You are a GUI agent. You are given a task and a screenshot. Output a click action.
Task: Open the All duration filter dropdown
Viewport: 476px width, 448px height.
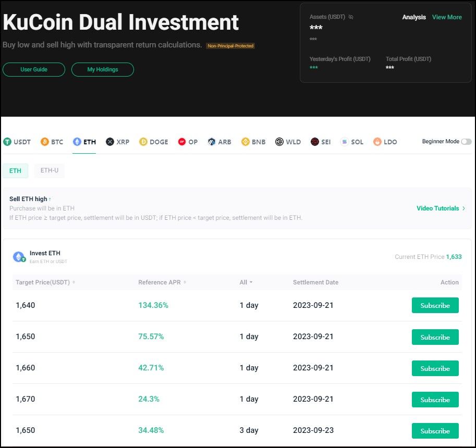click(x=246, y=282)
